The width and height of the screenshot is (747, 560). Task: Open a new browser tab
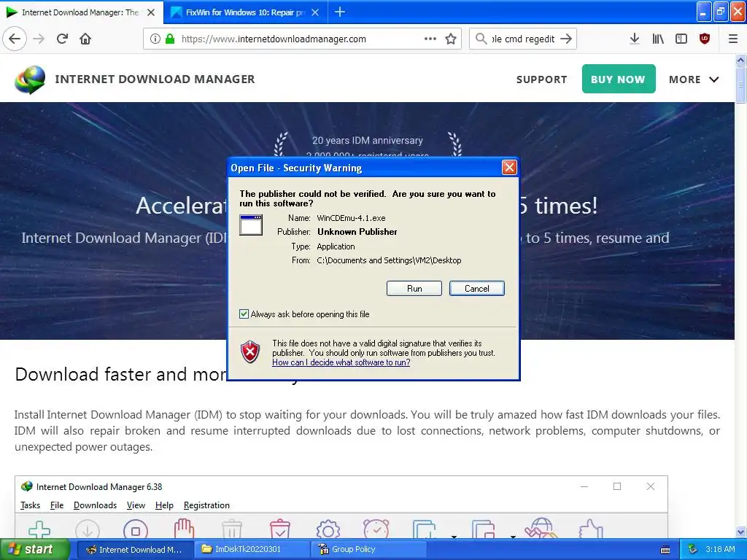click(340, 12)
